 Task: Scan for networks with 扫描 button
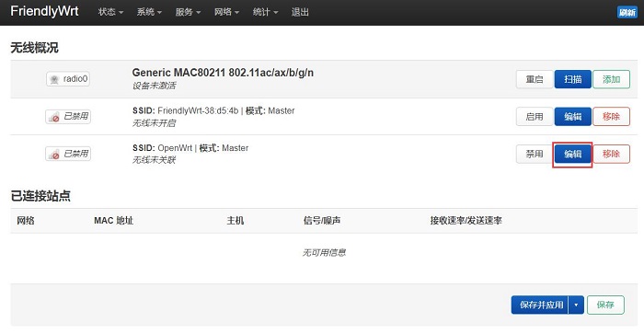572,79
